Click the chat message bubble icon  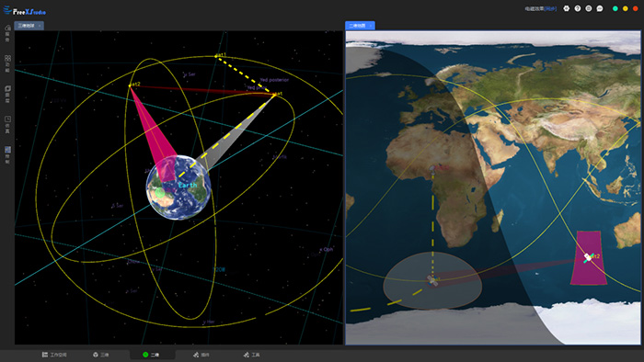tap(600, 8)
